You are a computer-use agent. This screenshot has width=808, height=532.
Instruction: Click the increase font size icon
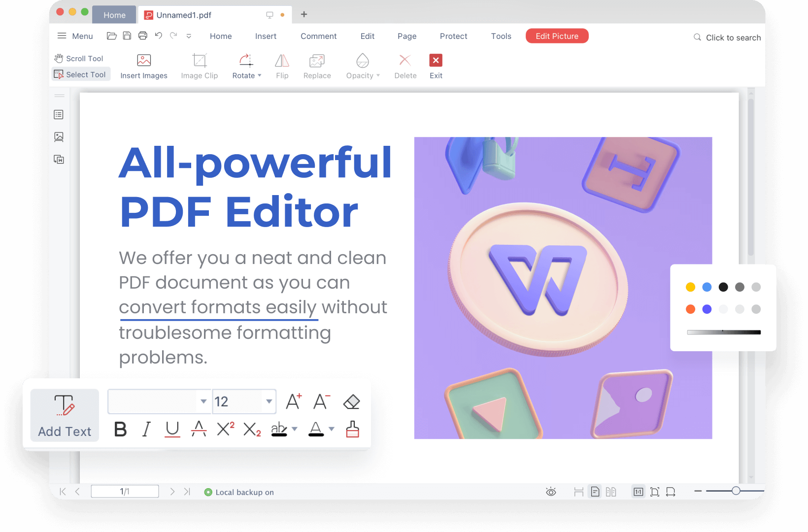click(294, 402)
